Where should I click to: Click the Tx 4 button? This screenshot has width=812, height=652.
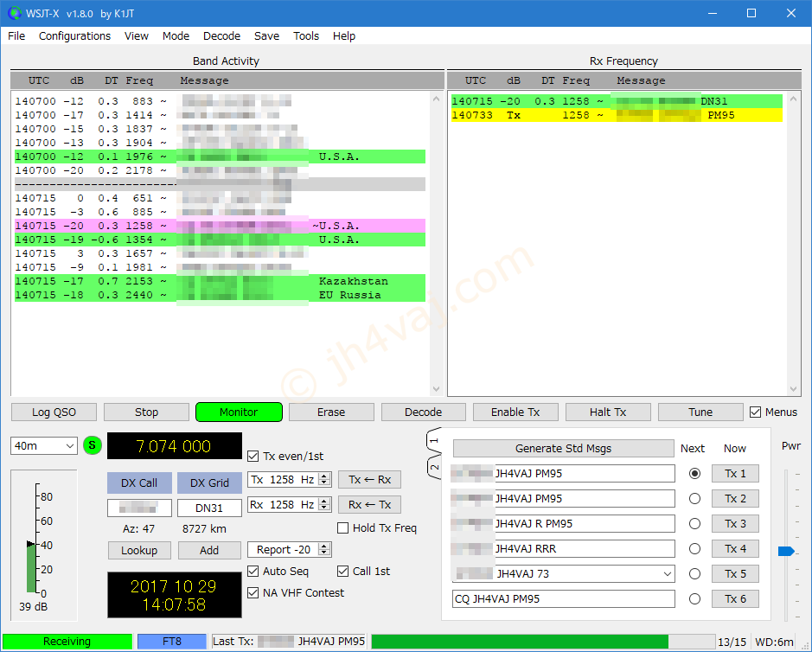735,548
